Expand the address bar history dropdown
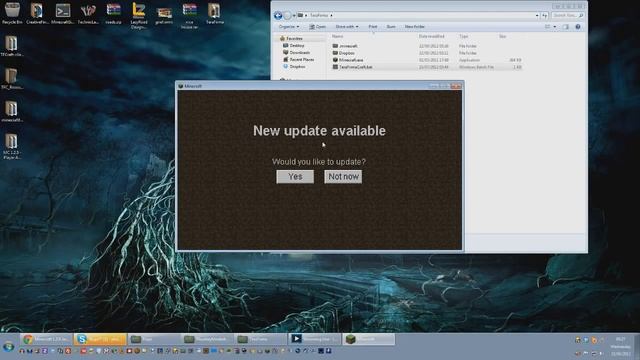This screenshot has width=640, height=360. click(537, 16)
